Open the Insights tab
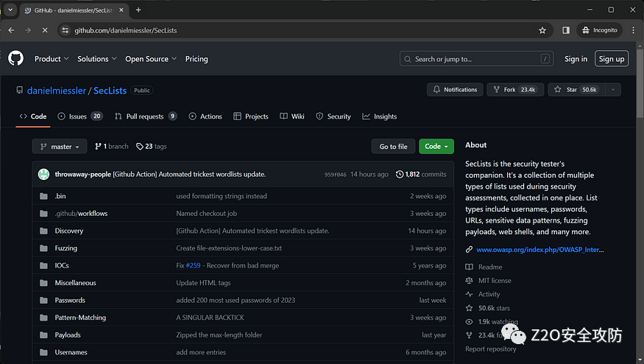The image size is (644, 364). coord(380,116)
